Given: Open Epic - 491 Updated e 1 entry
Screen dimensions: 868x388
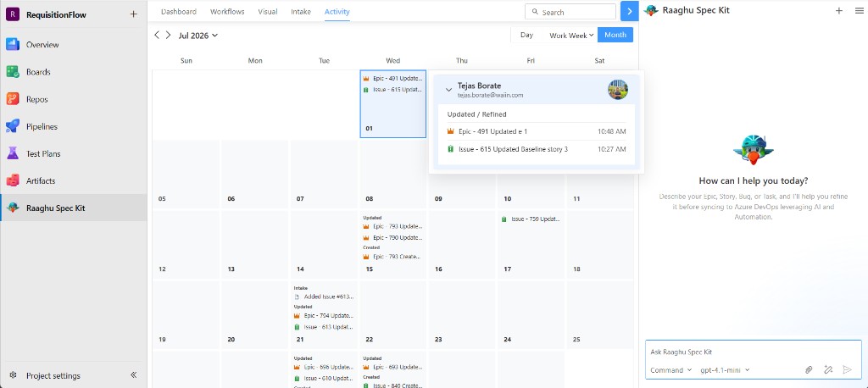Looking at the screenshot, I should pyautogui.click(x=537, y=131).
